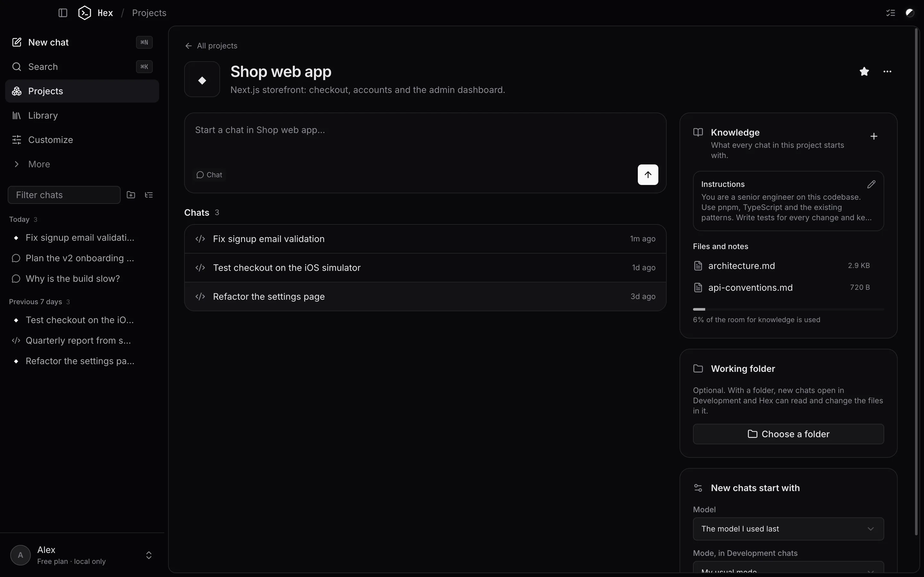Click the Filter chats input field
Viewport: 924px width, 577px height.
coord(64,195)
